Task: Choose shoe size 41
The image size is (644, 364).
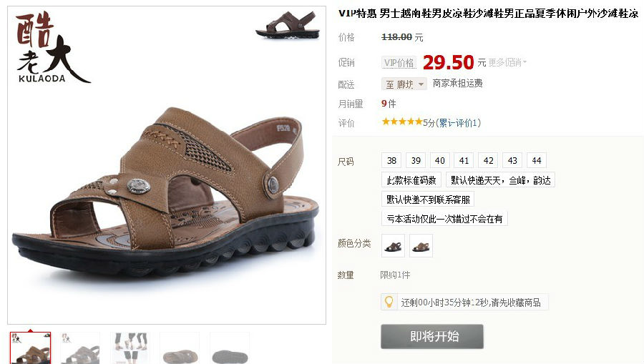Action: click(x=464, y=160)
